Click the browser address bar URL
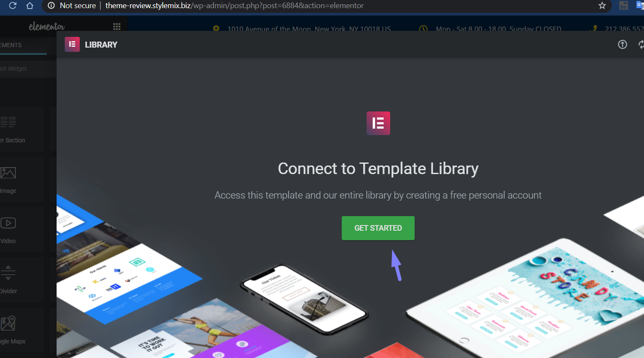Viewport: 644px width, 358px height. [x=235, y=6]
